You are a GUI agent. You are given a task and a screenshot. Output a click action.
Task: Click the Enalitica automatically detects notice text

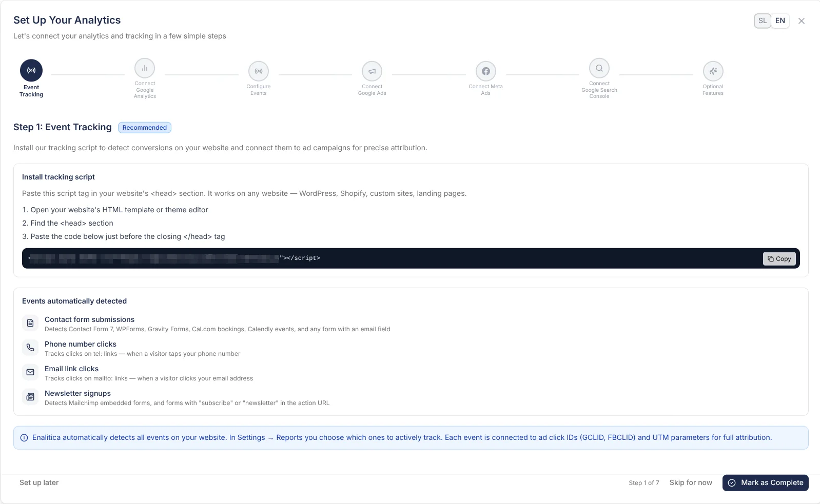click(402, 438)
